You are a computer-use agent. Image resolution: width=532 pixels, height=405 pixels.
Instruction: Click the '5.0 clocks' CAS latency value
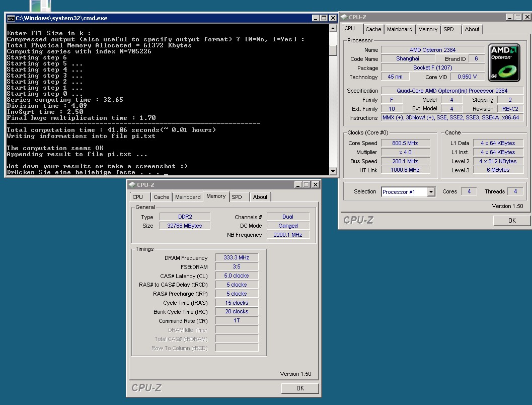(x=237, y=276)
